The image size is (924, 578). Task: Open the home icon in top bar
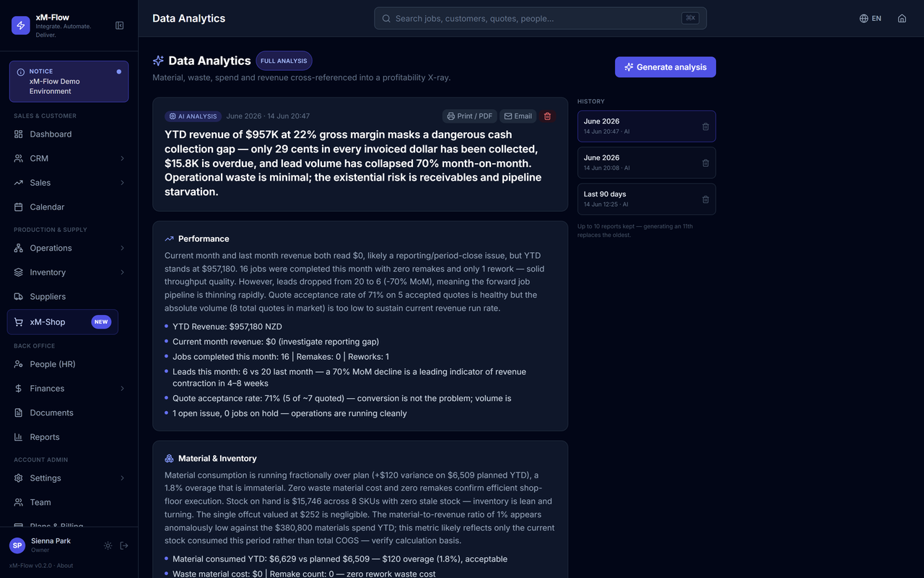pyautogui.click(x=902, y=19)
